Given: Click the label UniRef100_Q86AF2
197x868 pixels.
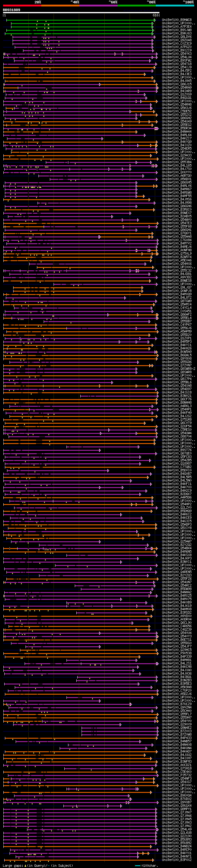Looking at the screenshot, I should (x=177, y=315).
